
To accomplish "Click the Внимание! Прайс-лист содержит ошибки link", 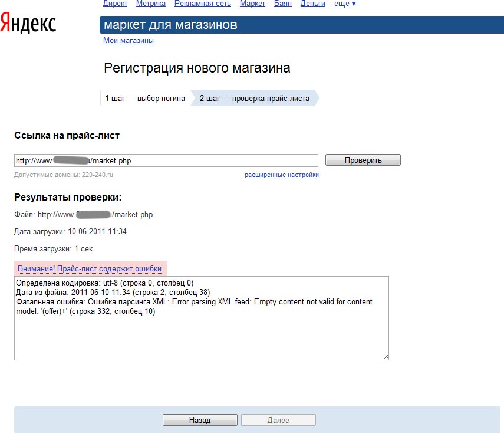I will (90, 268).
